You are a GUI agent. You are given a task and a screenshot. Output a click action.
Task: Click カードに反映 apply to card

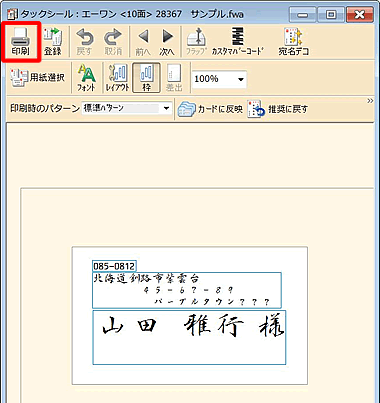210,109
